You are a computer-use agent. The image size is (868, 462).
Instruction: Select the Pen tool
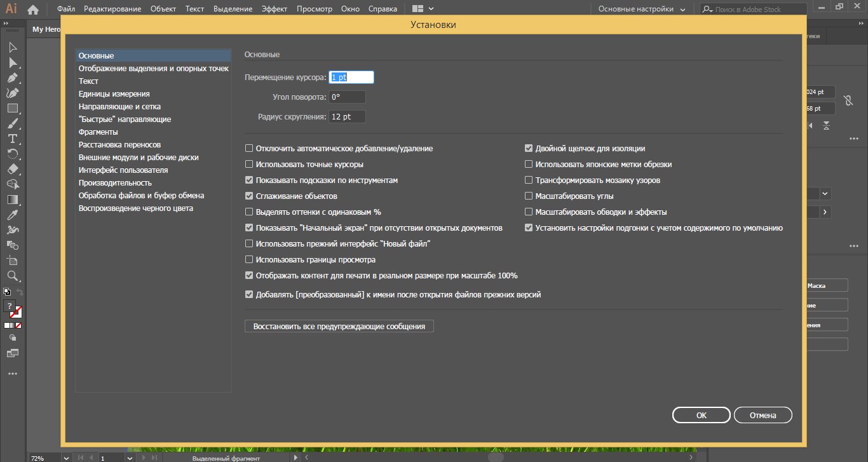point(12,78)
